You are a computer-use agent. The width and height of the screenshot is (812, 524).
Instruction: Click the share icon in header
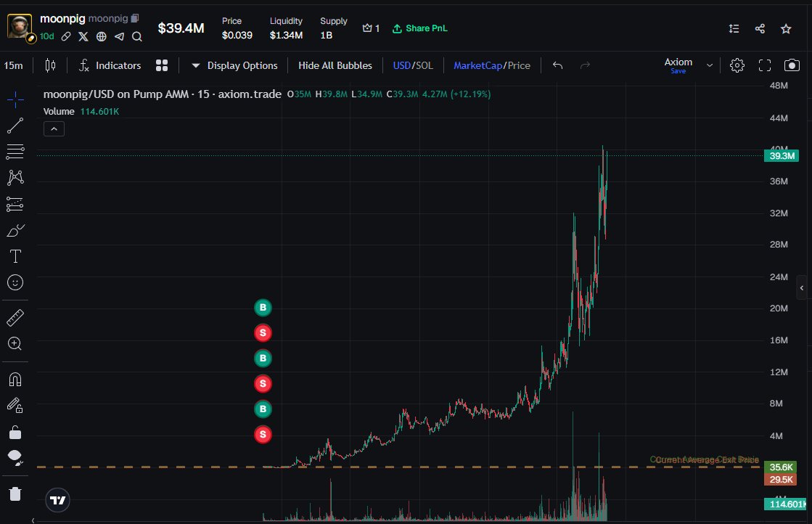point(760,28)
